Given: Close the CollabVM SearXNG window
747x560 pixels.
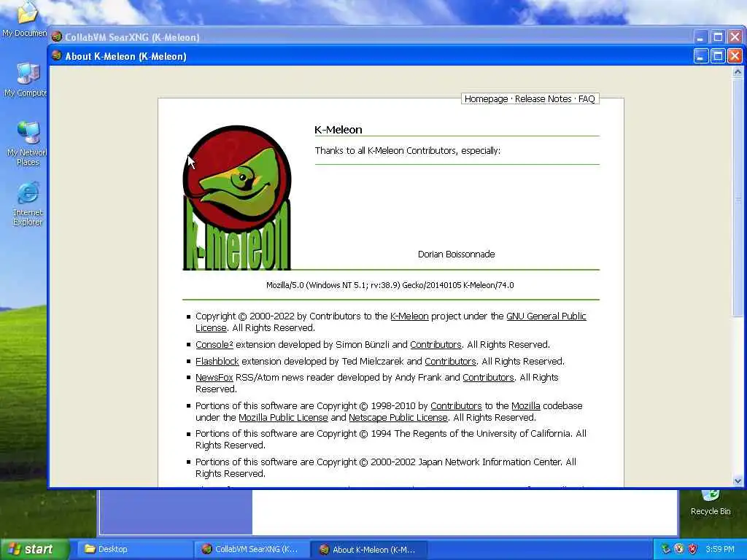Looking at the screenshot, I should point(735,37).
